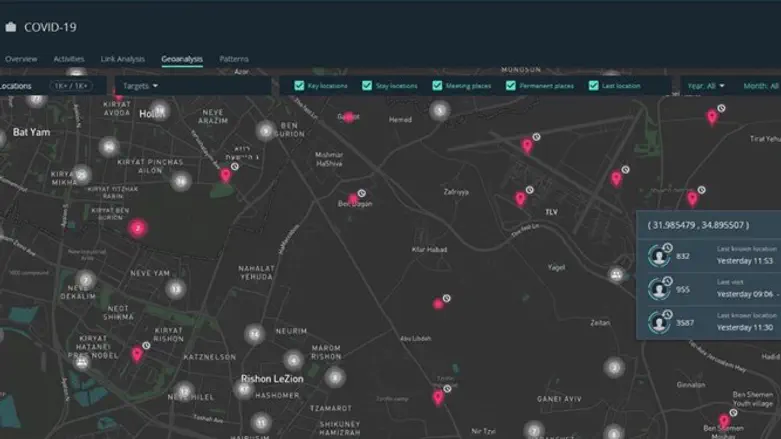Click the pink marker at Beit Dagan
The height and width of the screenshot is (439, 781).
coord(351,200)
